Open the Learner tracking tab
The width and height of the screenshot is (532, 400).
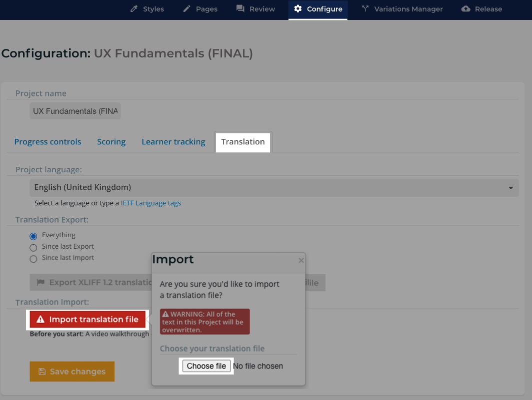[173, 142]
